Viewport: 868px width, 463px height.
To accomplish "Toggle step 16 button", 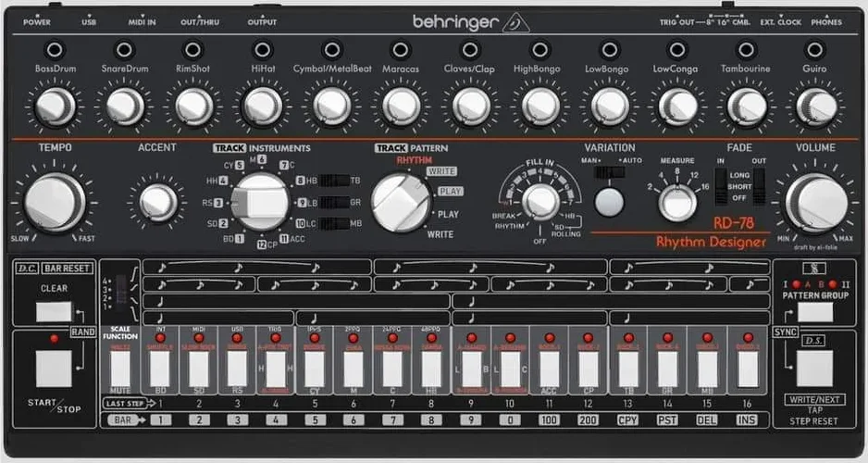I will tap(748, 369).
